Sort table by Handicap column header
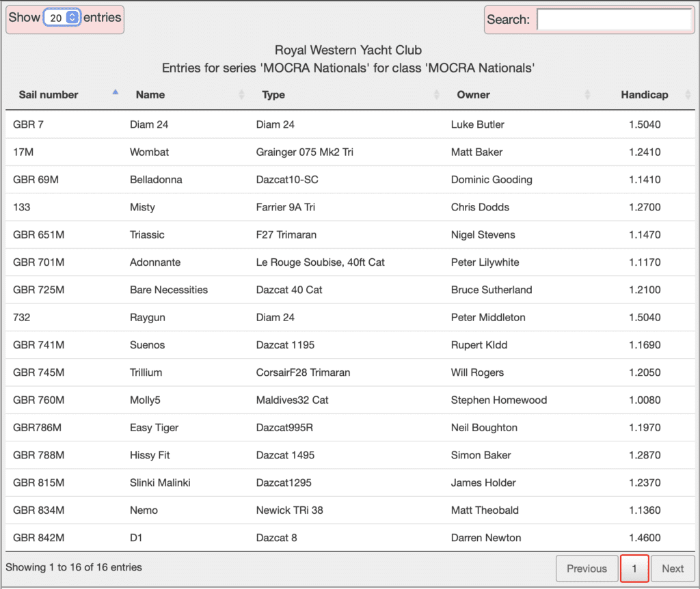Image resolution: width=700 pixels, height=589 pixels. coord(644,94)
